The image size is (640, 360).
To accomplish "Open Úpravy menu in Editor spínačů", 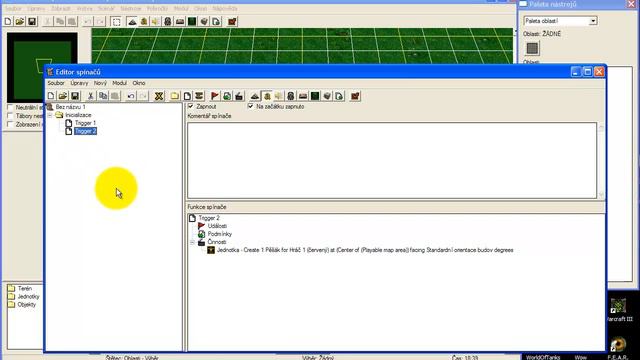I will click(x=79, y=83).
